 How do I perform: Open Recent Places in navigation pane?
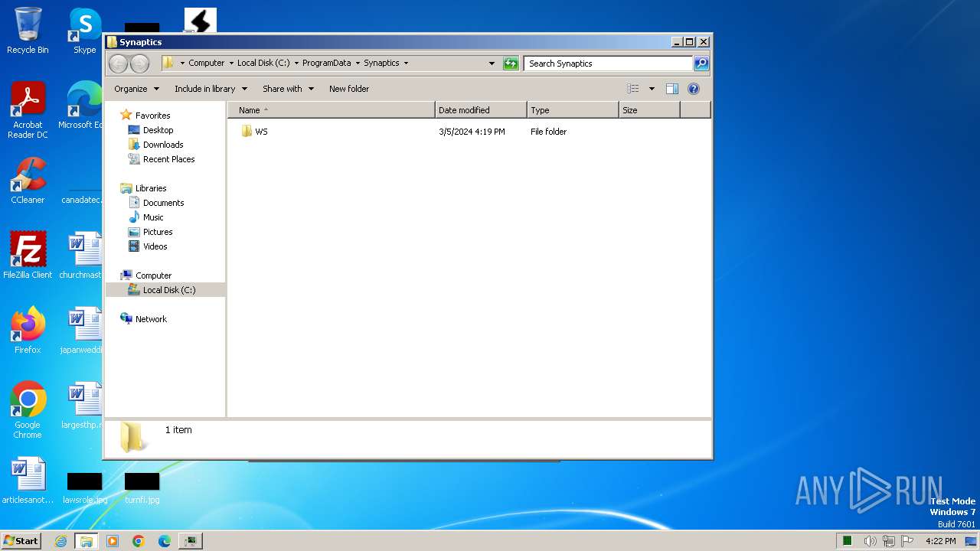click(168, 159)
